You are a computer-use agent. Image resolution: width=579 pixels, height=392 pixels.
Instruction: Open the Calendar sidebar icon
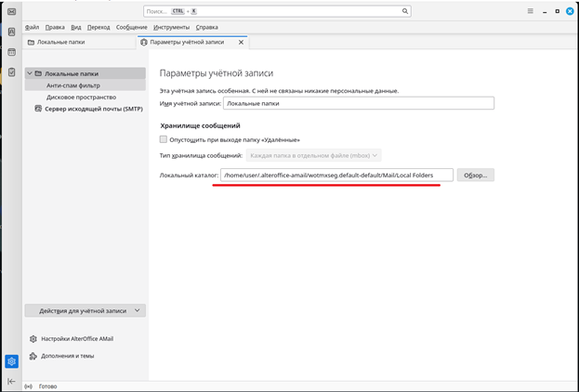pos(11,52)
